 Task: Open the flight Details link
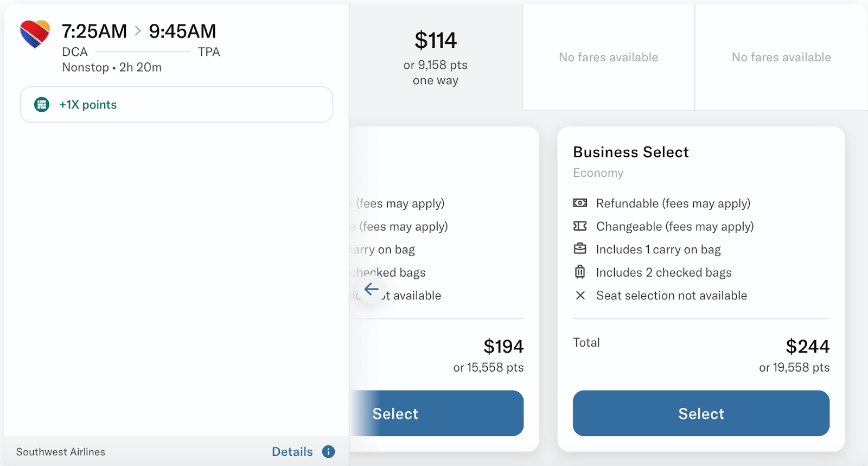pos(292,452)
